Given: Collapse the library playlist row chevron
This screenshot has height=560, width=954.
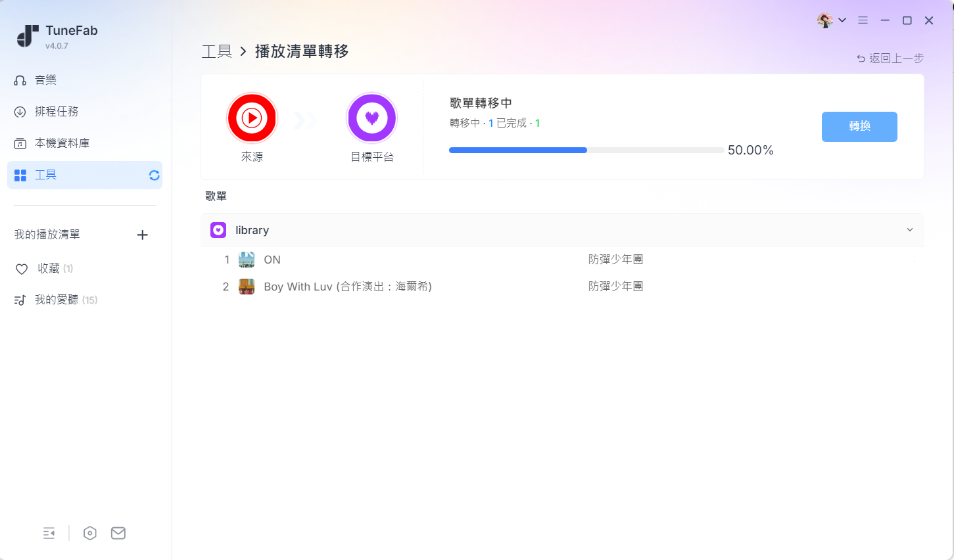Looking at the screenshot, I should coord(909,229).
